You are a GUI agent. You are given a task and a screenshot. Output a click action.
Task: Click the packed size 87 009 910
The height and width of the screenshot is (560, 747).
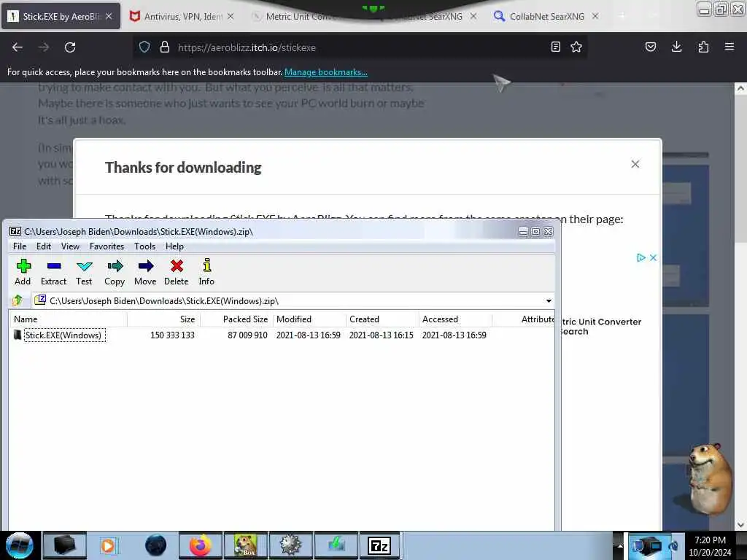247,335
